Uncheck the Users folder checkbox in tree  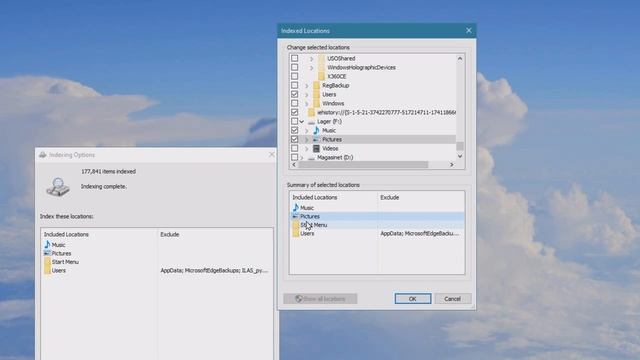(x=294, y=94)
